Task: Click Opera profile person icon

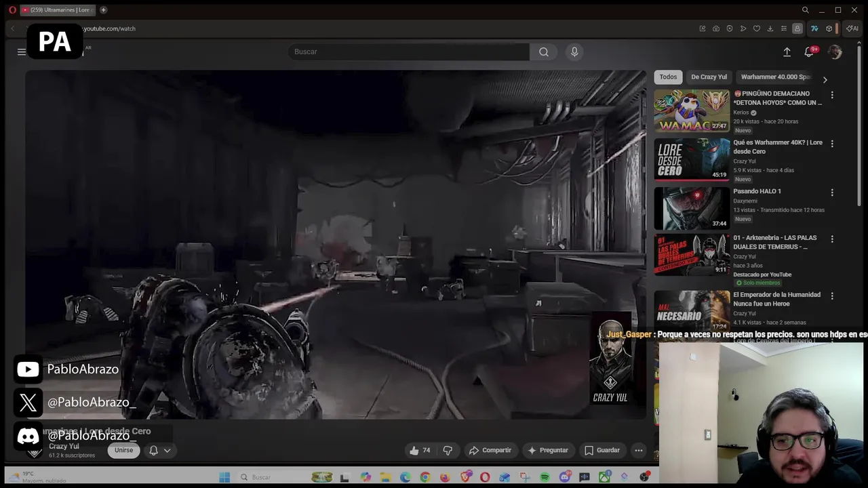Action: coord(797,28)
